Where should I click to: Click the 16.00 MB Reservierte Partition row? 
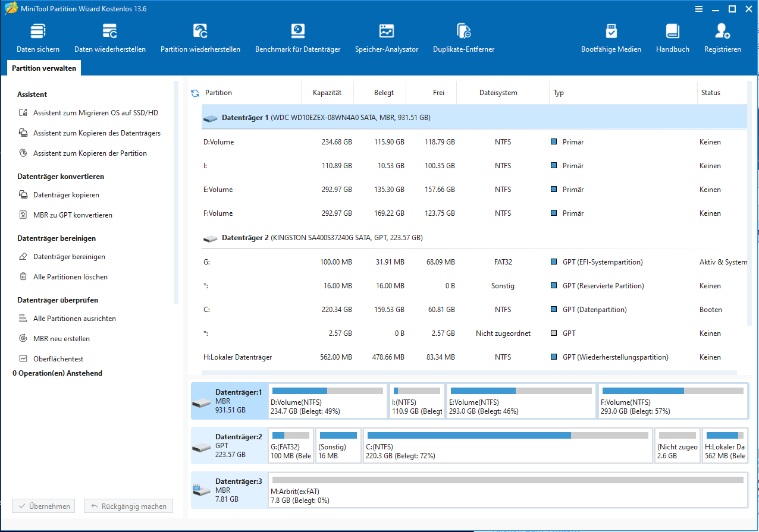(x=474, y=286)
